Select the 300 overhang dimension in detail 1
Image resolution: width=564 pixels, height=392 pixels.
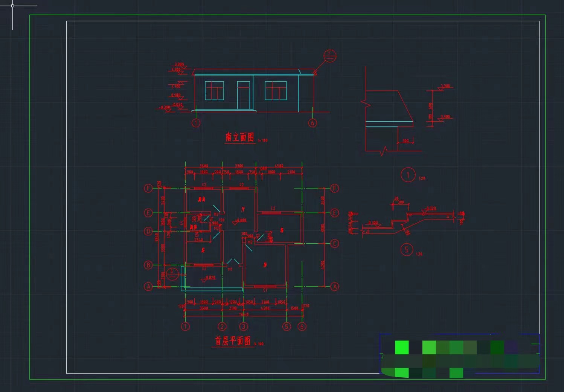[405, 140]
